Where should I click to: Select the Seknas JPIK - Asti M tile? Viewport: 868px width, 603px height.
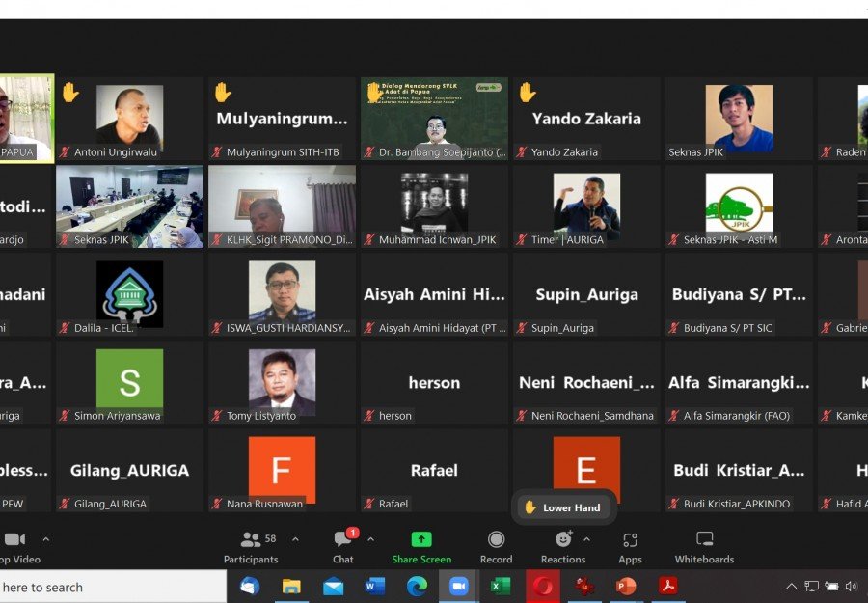click(x=739, y=206)
